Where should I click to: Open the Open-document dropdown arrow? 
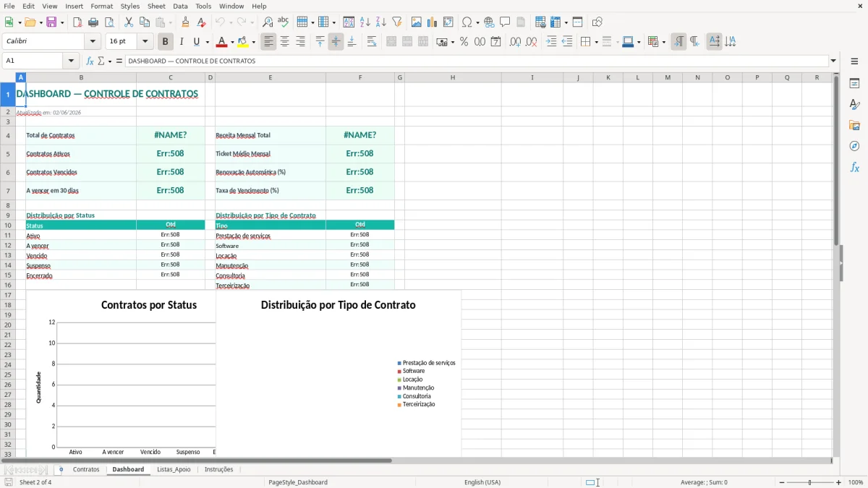point(40,22)
